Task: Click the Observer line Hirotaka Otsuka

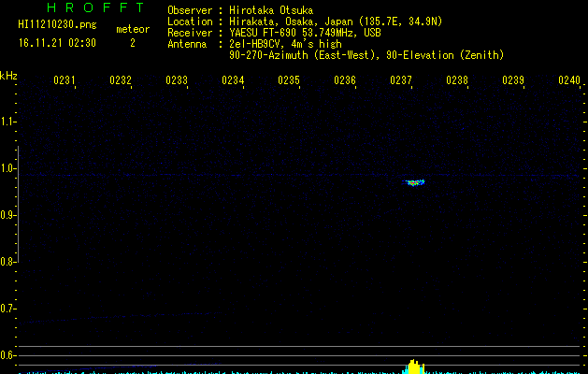Action: [x=240, y=10]
